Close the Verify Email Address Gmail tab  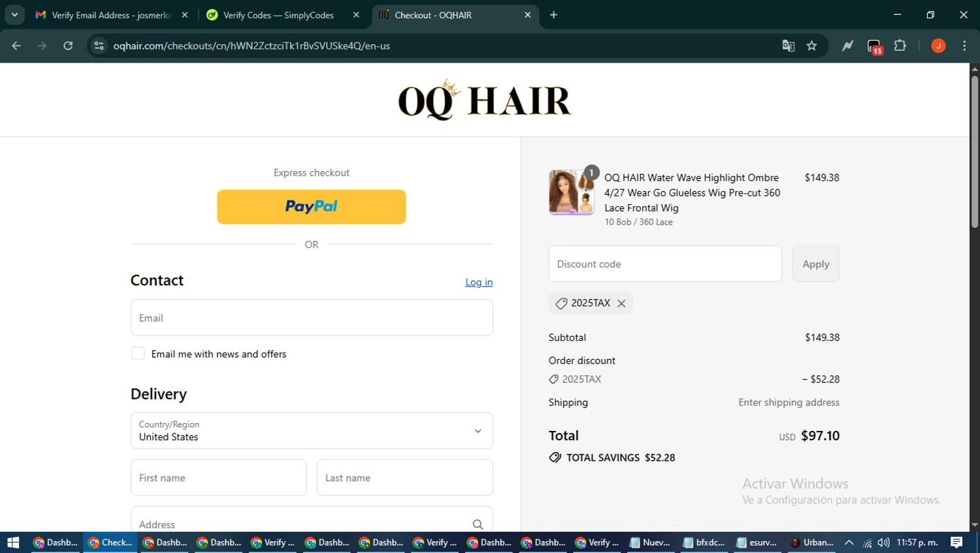click(185, 15)
